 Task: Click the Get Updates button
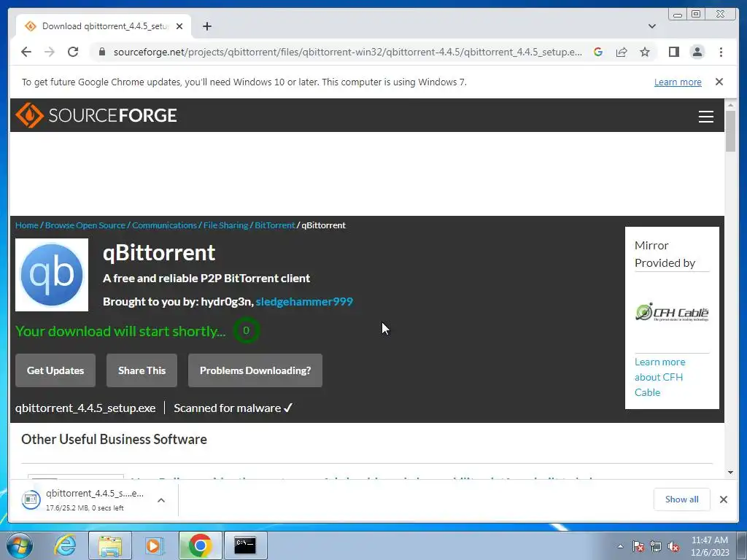pos(55,370)
